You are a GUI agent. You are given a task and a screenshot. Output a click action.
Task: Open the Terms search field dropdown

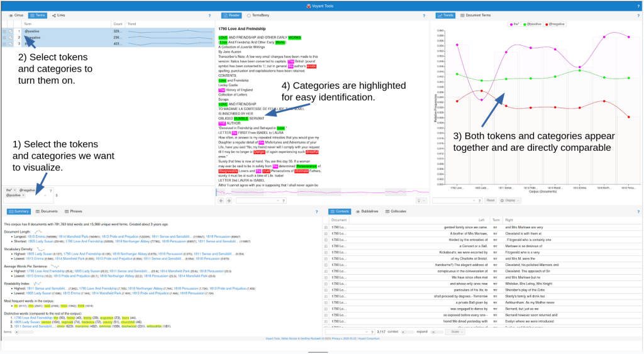pyautogui.click(x=45, y=196)
